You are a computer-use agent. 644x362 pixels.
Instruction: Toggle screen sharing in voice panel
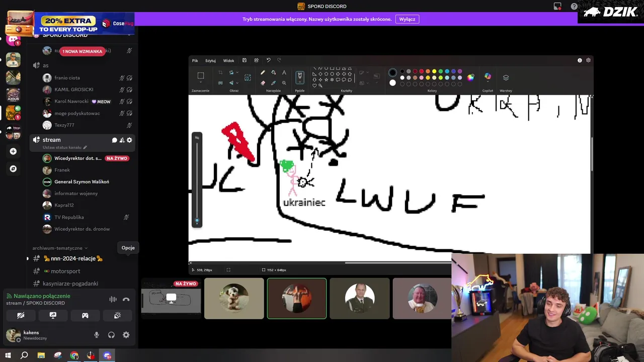tap(53, 315)
